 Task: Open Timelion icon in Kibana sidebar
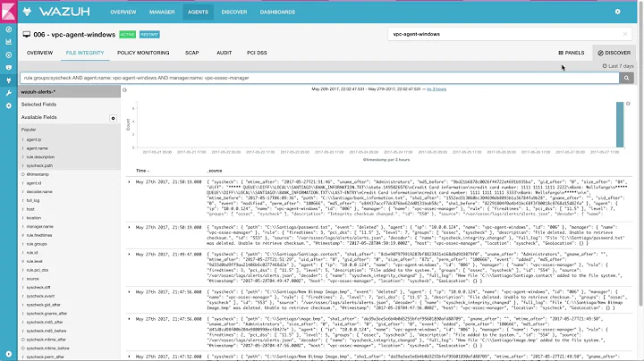click(9, 68)
